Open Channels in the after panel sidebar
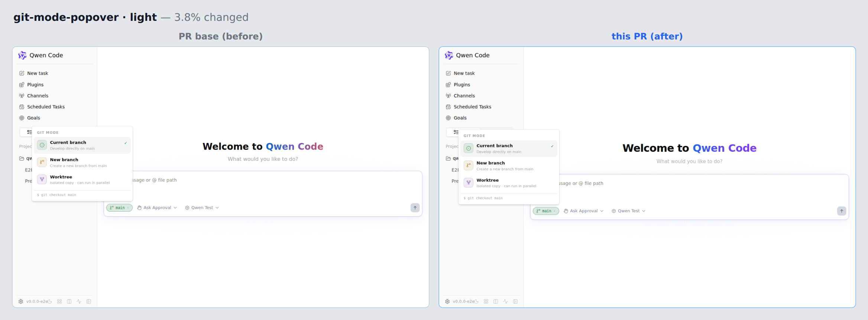Viewport: 868px width, 320px height. [x=482, y=96]
